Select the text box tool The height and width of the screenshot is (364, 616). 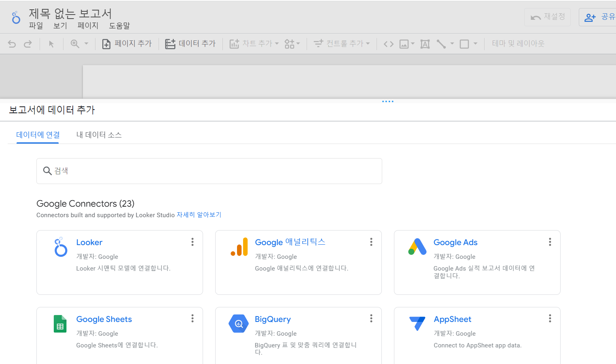(x=425, y=44)
